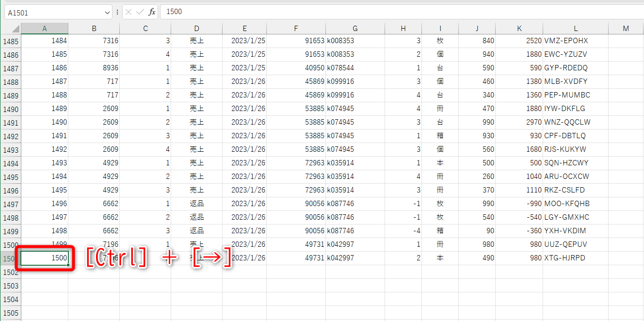Click the 返品 cell in row 1497
This screenshot has height=321, width=644.
click(197, 204)
